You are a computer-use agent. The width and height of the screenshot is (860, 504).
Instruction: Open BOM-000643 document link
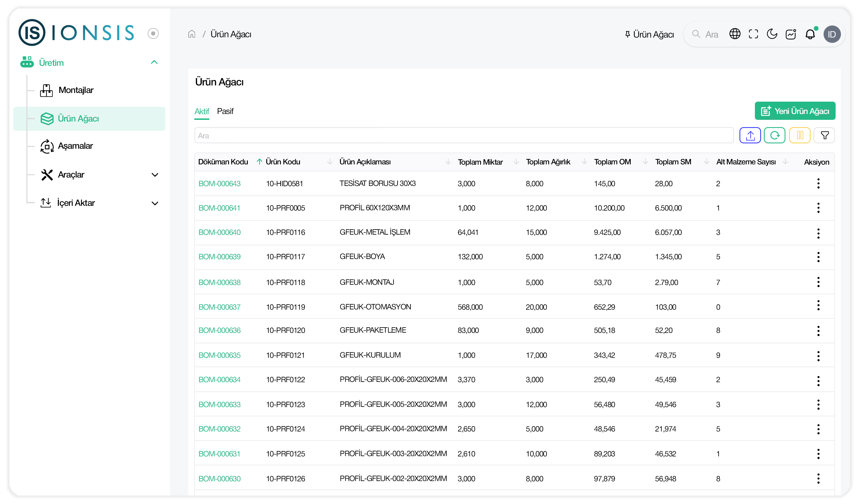[x=219, y=184]
